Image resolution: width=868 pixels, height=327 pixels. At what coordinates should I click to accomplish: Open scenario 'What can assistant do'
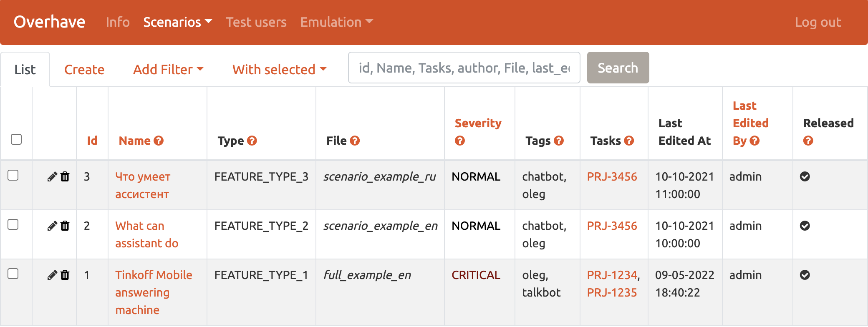(x=147, y=234)
